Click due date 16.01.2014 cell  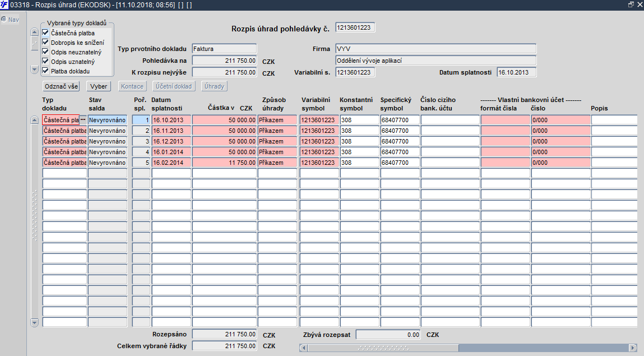click(x=172, y=152)
